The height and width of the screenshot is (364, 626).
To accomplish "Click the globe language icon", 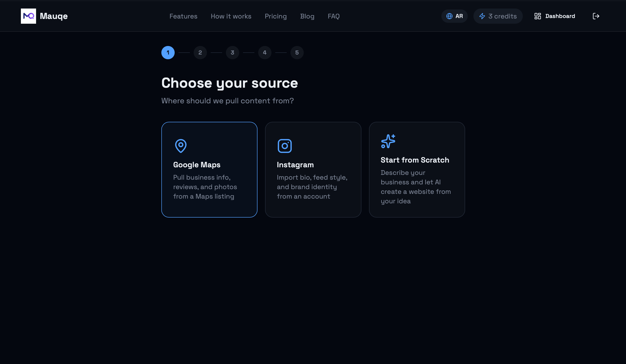I will [449, 16].
